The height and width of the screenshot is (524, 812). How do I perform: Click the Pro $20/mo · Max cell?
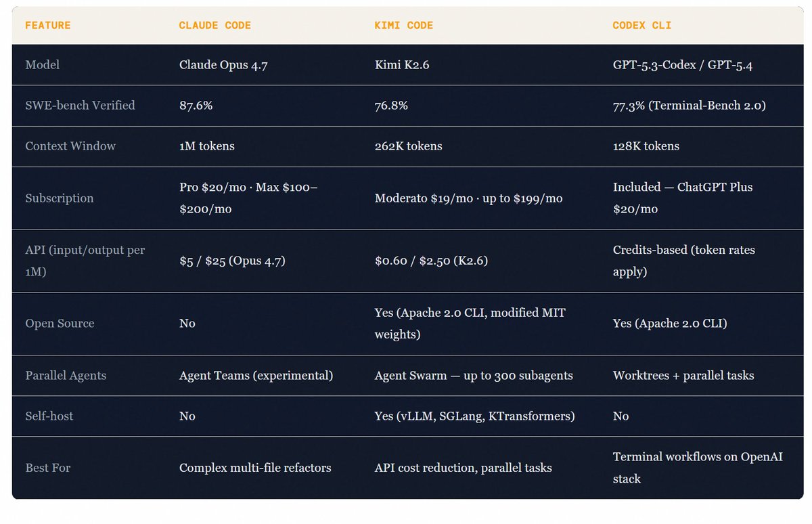pyautogui.click(x=248, y=198)
